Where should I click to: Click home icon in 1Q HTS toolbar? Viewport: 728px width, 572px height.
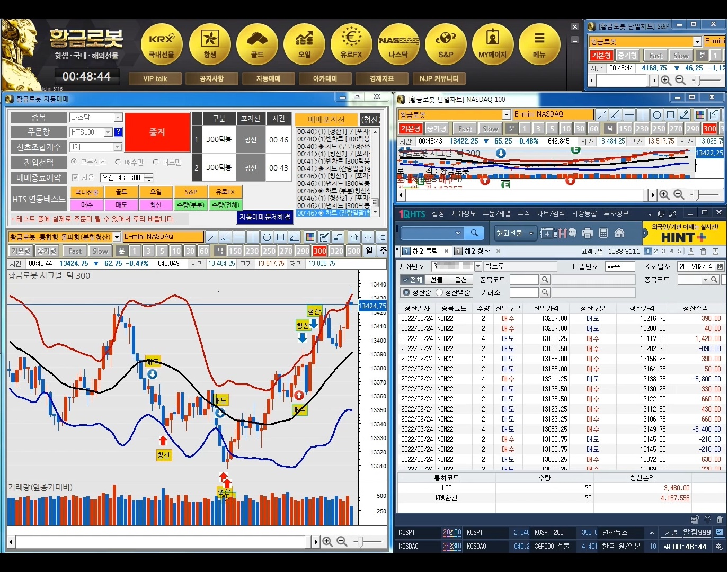(619, 233)
